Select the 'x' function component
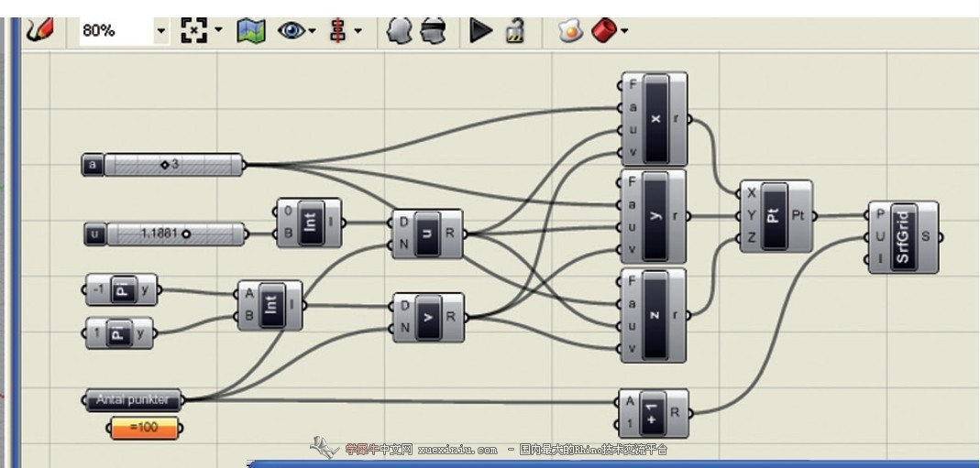The width and height of the screenshot is (980, 468). (655, 118)
